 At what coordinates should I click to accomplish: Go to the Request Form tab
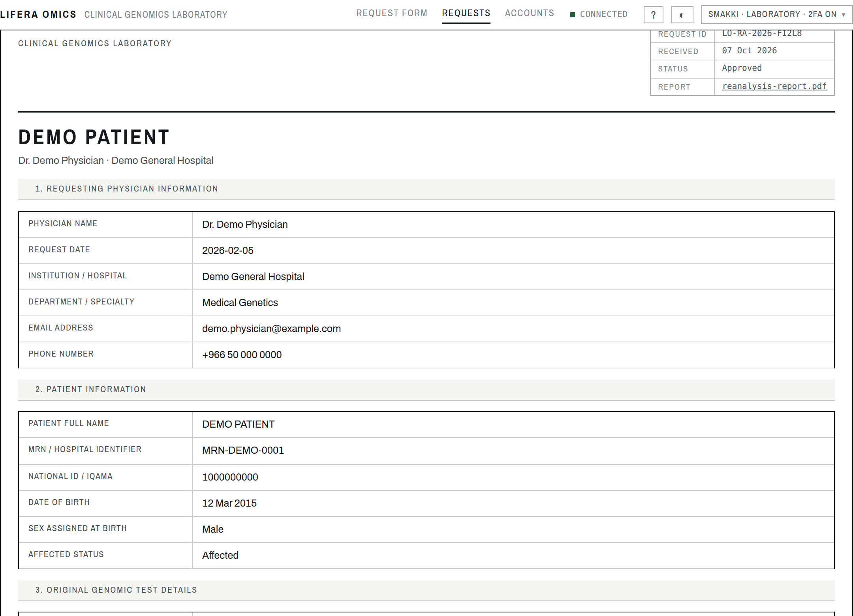pyautogui.click(x=391, y=13)
